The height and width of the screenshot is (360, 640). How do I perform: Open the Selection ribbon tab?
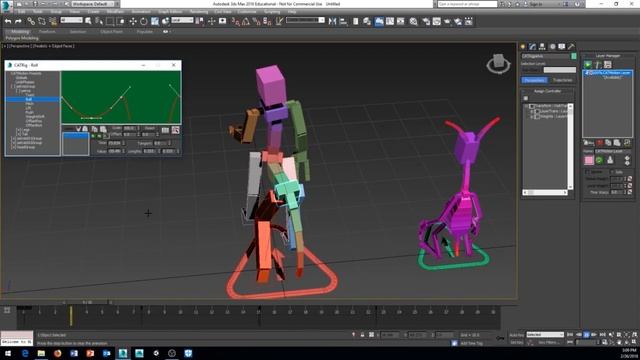tap(78, 31)
